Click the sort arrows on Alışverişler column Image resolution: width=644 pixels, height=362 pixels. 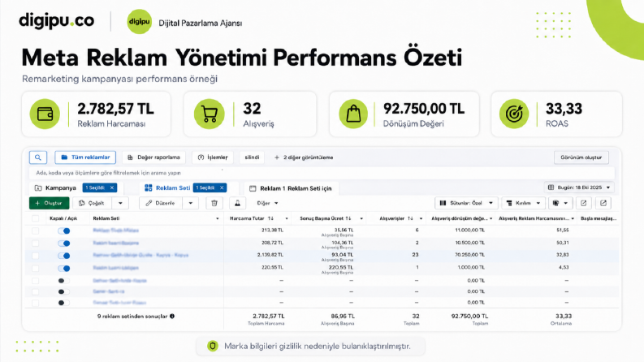point(410,218)
